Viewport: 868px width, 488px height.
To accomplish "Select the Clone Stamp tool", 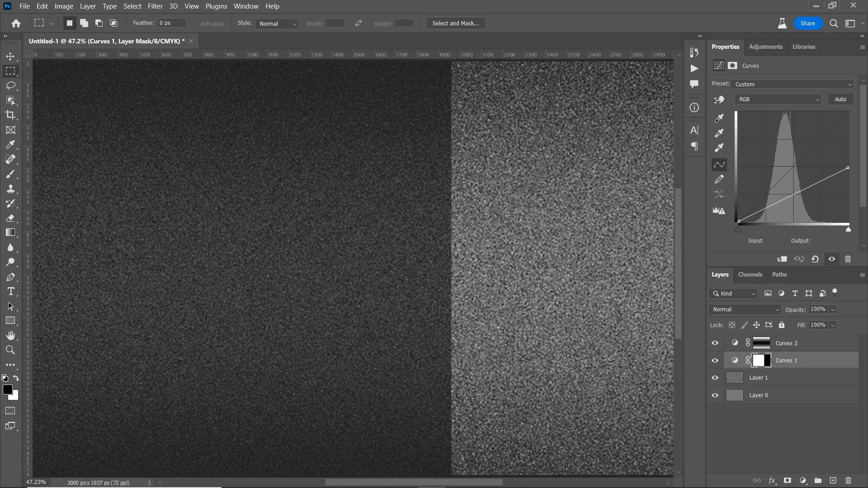I will tap(10, 188).
